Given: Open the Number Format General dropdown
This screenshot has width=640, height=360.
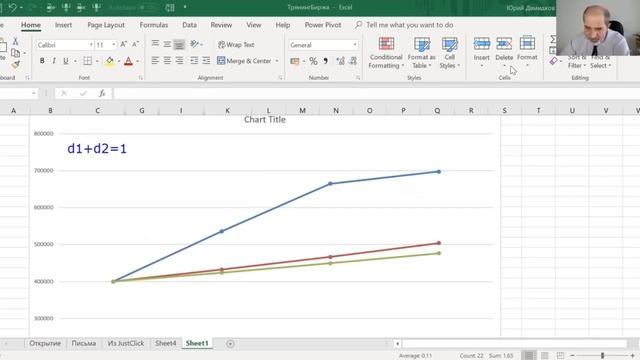Looking at the screenshot, I should (355, 45).
